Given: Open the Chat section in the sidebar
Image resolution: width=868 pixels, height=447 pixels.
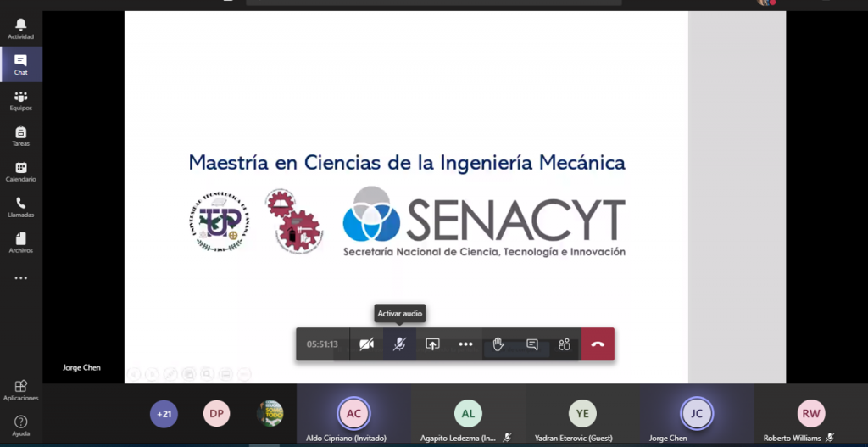Looking at the screenshot, I should [21, 64].
